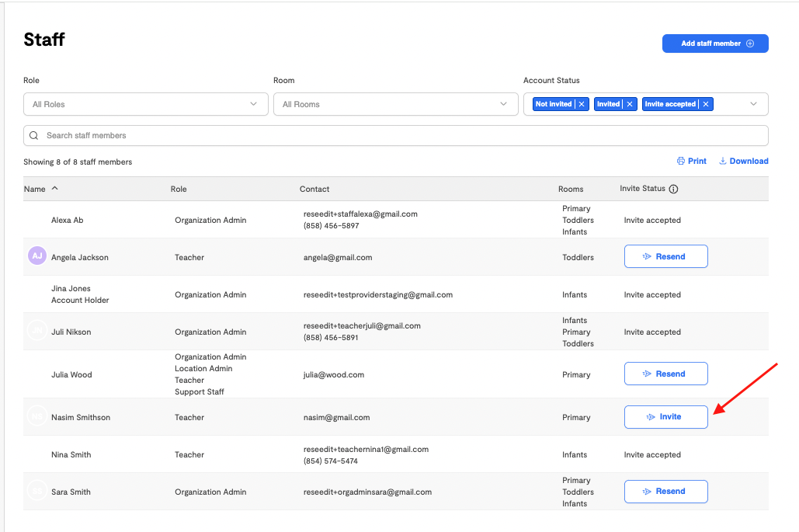Click Showing 8 of 8 staff members
This screenshot has width=799, height=532.
coord(78,162)
